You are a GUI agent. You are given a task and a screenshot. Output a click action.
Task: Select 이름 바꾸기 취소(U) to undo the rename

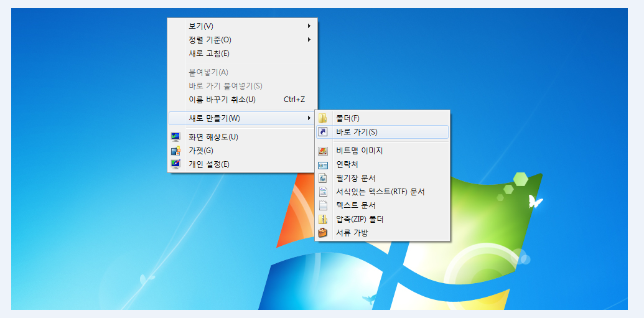tap(242, 100)
